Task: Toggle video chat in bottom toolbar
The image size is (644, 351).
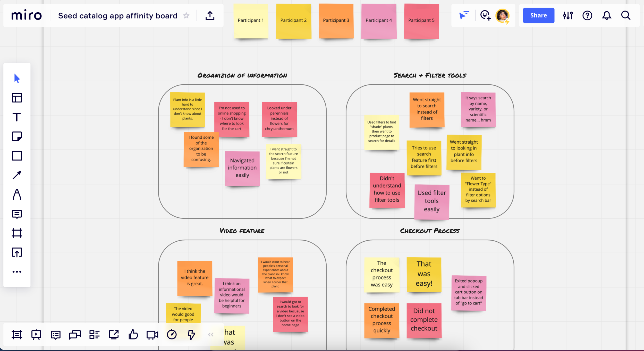Action: (152, 335)
